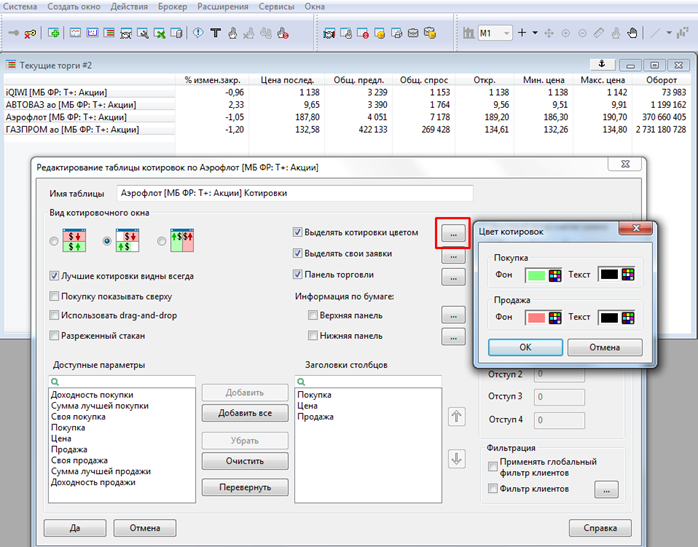Click the ruler measure tool icon
Viewport: 698px width, 547px height.
click(x=599, y=33)
